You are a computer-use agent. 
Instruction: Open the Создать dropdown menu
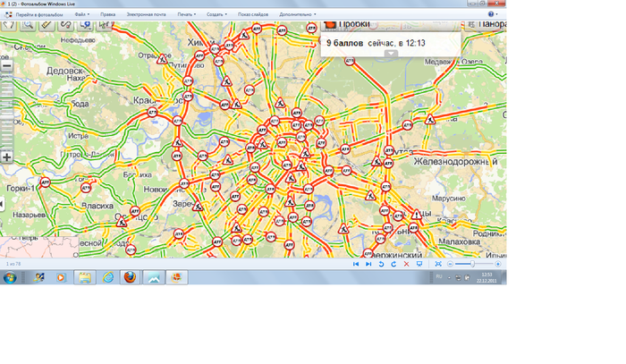pos(216,14)
